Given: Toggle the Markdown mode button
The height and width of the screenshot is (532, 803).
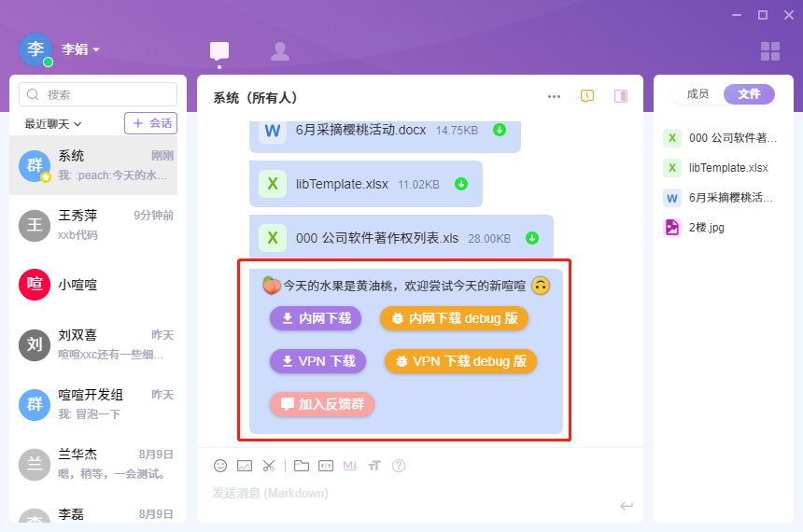Looking at the screenshot, I should pyautogui.click(x=350, y=465).
